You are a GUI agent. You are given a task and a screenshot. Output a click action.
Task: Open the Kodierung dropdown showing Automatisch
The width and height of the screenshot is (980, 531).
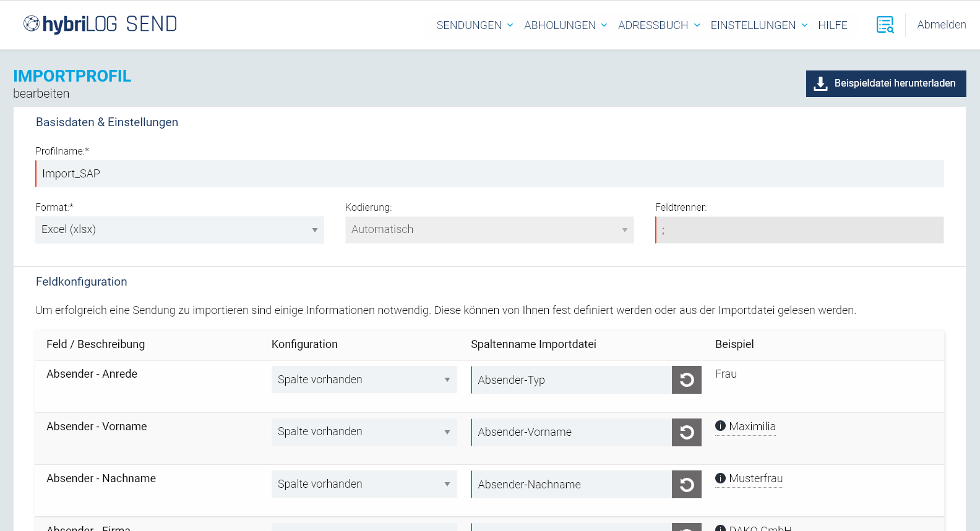[489, 230]
